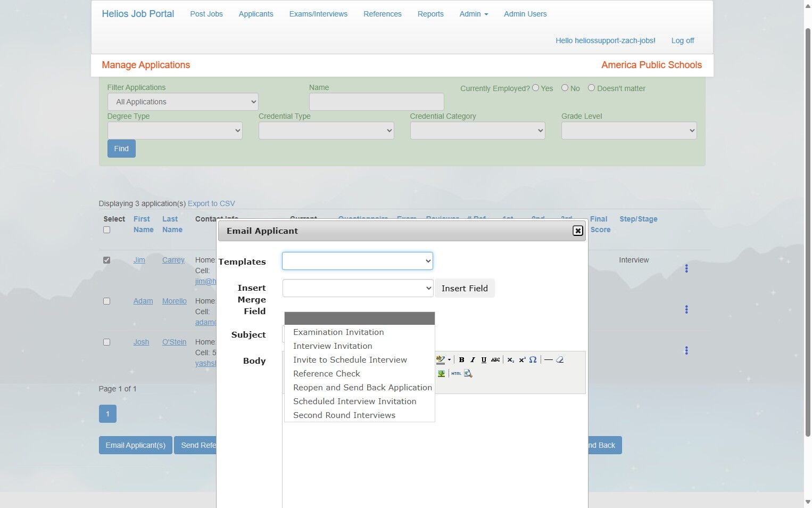Viewport: 812px width, 508px height.
Task: Select the 'Doesn't matter' employment radio button
Action: click(591, 88)
